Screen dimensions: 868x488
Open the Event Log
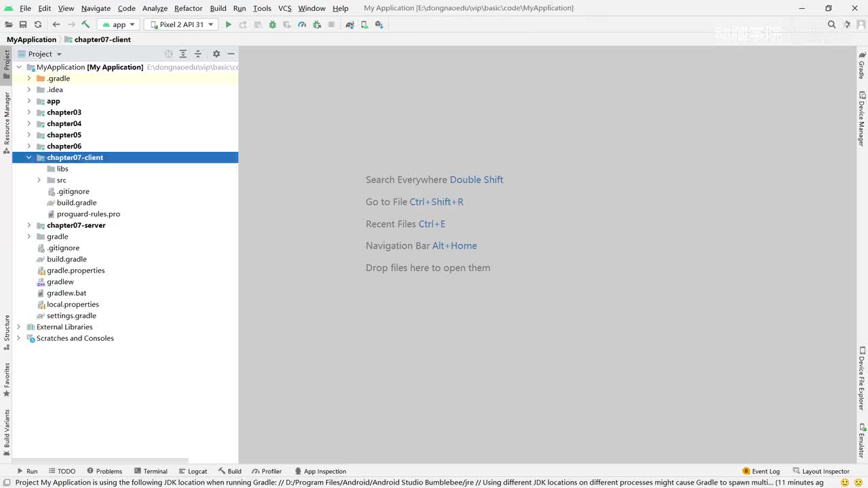click(x=762, y=471)
